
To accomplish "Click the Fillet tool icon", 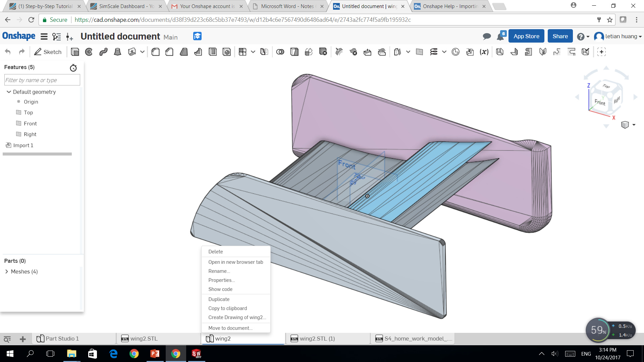I will click(x=155, y=52).
